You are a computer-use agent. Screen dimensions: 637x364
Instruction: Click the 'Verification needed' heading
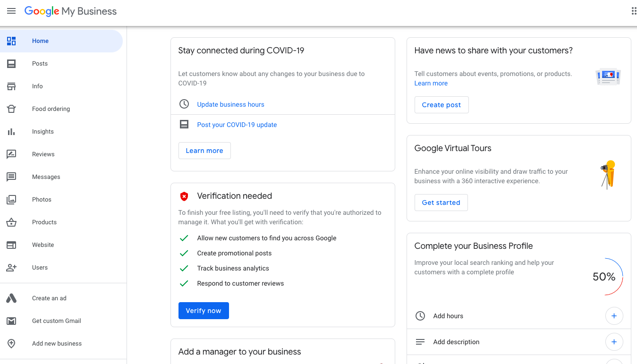pyautogui.click(x=234, y=196)
